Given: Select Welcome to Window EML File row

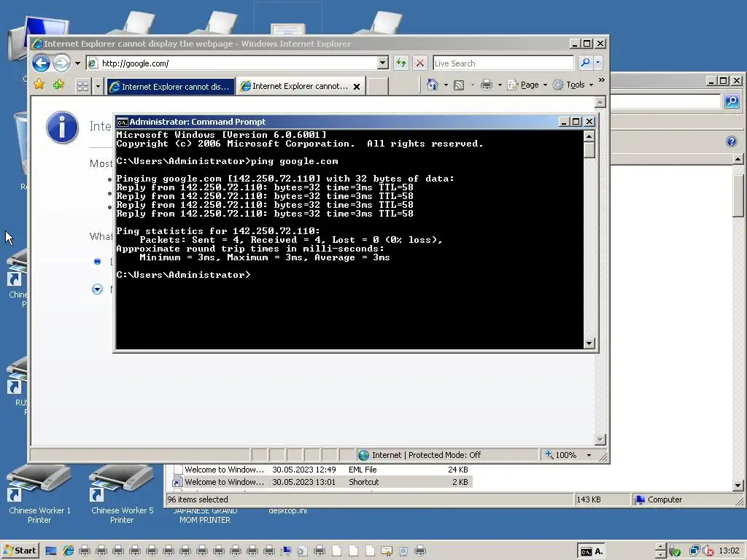Looking at the screenshot, I should [322, 470].
